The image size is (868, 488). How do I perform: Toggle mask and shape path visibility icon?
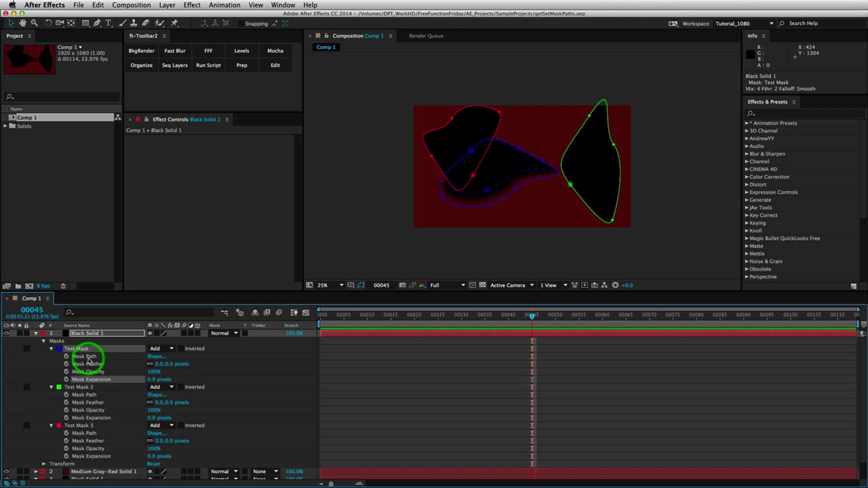pos(361,285)
